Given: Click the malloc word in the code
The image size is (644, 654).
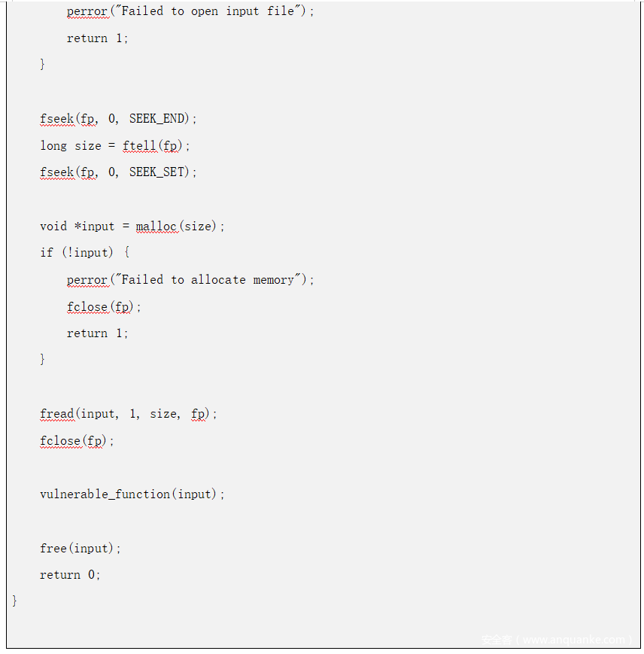Looking at the screenshot, I should (156, 226).
